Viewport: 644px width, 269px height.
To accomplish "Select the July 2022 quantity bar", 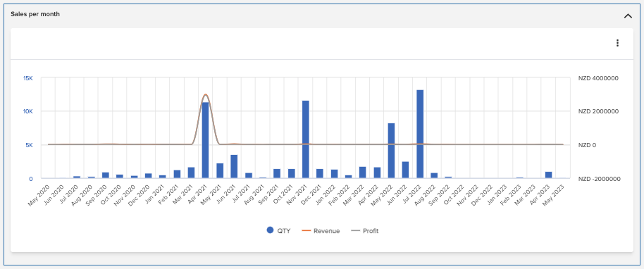I will tap(420, 134).
